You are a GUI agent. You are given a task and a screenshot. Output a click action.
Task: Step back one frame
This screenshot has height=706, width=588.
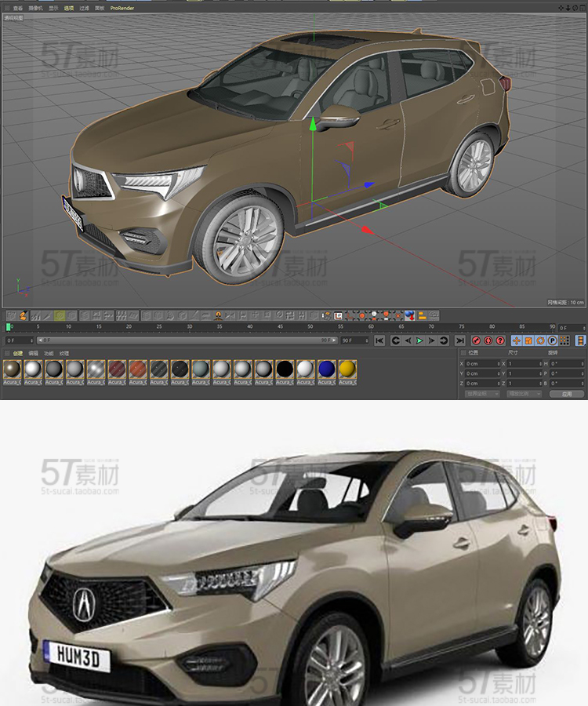(408, 341)
